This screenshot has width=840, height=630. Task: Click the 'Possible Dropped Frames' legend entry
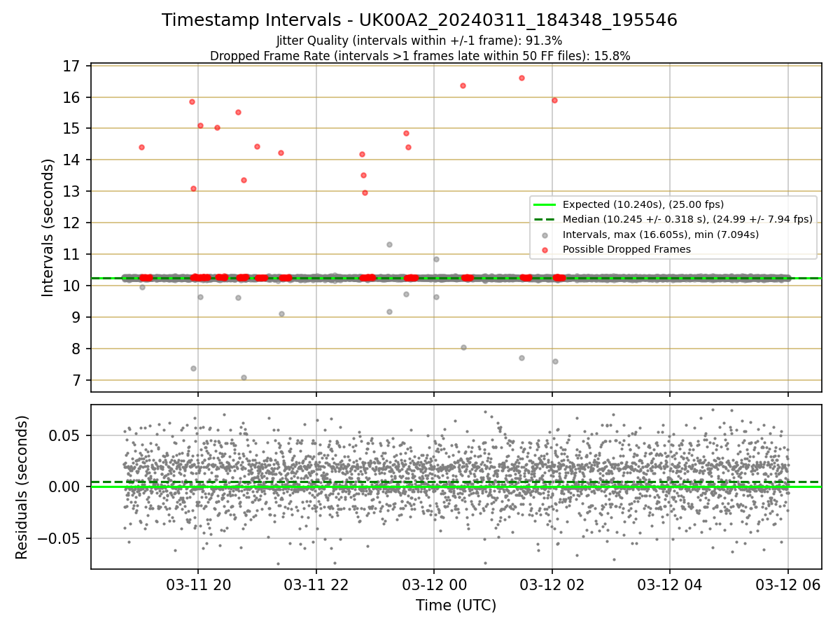(626, 249)
